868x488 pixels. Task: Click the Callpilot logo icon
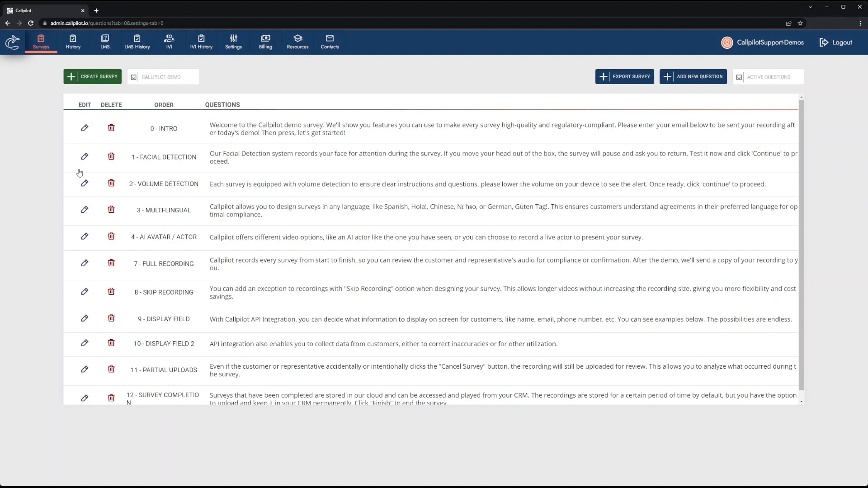[x=12, y=42]
